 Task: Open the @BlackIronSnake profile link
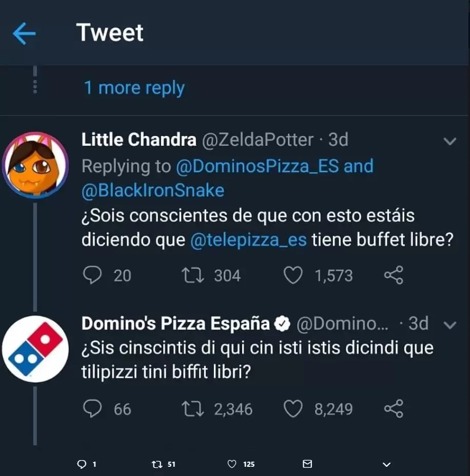pos(153,190)
